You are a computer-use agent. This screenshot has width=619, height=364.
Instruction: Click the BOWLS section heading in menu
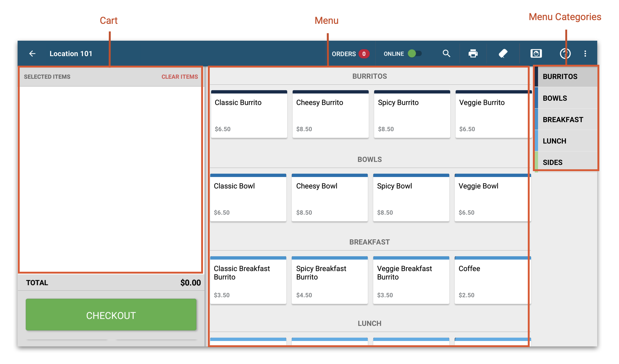pos(369,160)
